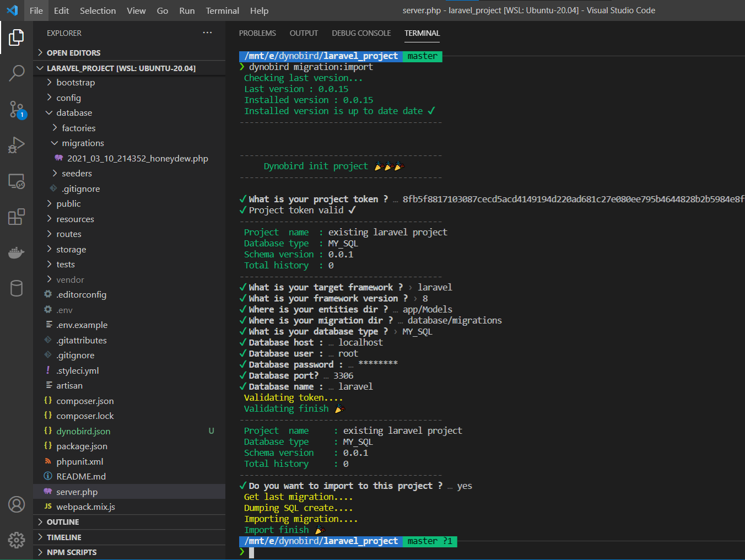Open 2021_03_10_214352_honeydew.php file

pyautogui.click(x=129, y=158)
